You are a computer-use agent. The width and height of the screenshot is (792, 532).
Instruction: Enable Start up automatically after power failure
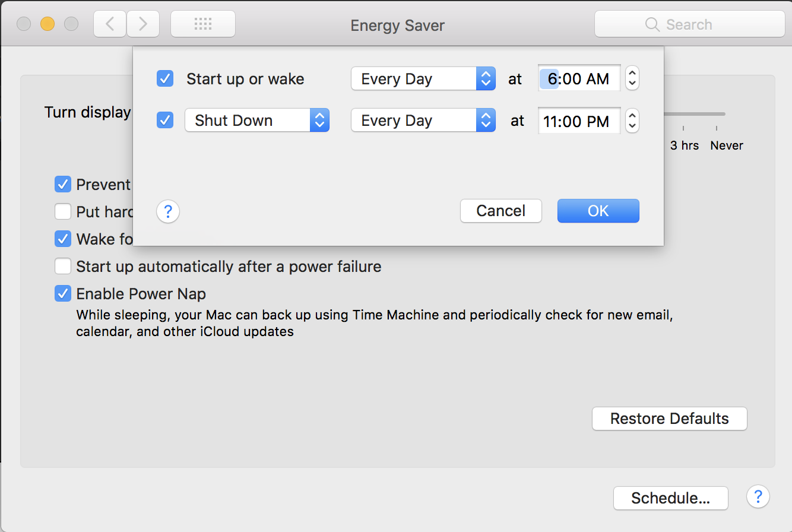pyautogui.click(x=63, y=267)
